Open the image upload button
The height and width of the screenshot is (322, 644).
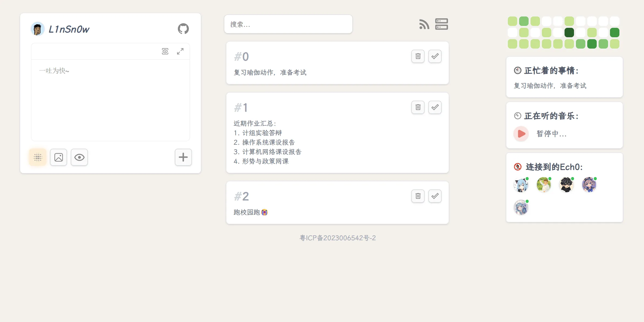coord(58,157)
